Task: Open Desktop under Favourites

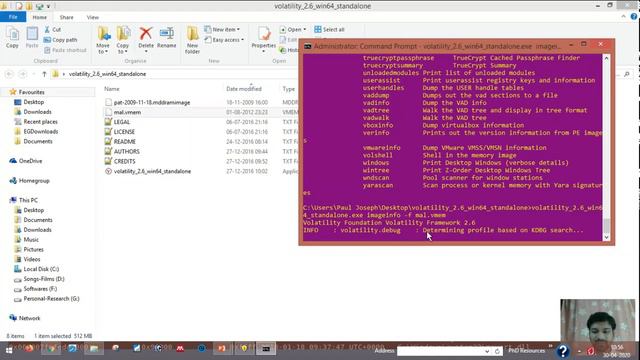Action: pyautogui.click(x=29, y=102)
